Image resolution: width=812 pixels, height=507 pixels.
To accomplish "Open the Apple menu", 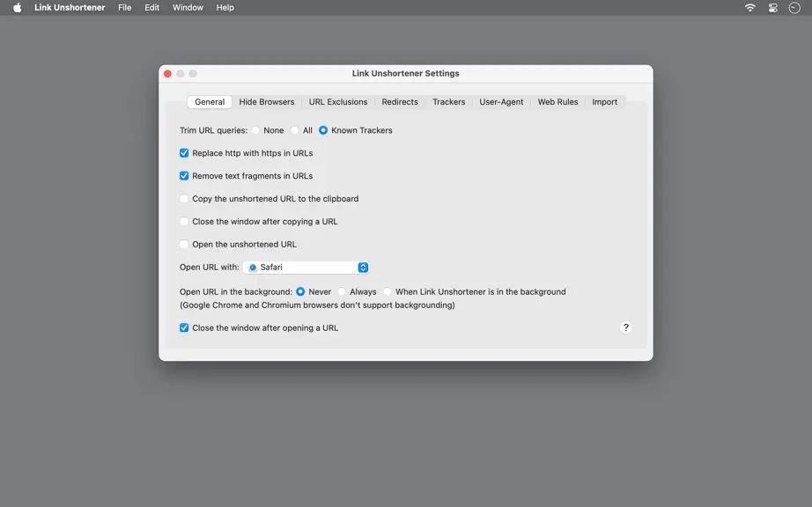I will pyautogui.click(x=17, y=8).
